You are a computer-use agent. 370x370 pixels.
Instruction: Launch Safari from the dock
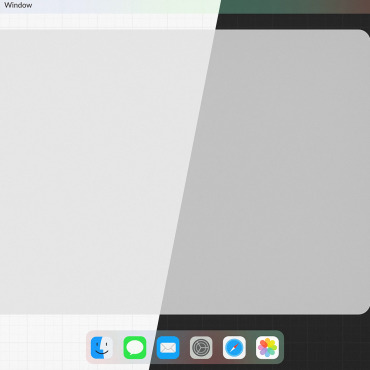click(234, 348)
